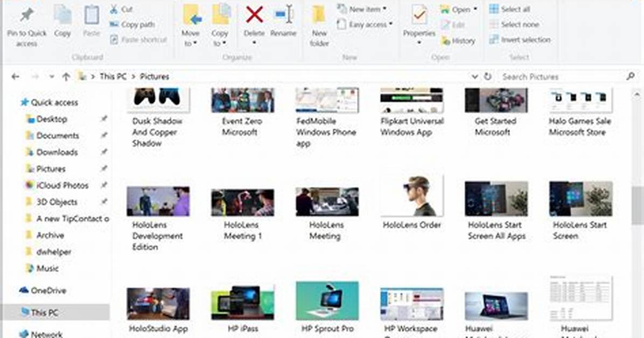This screenshot has height=338, width=644.
Task: Open dwhelper folder in sidebar
Action: 48,252
